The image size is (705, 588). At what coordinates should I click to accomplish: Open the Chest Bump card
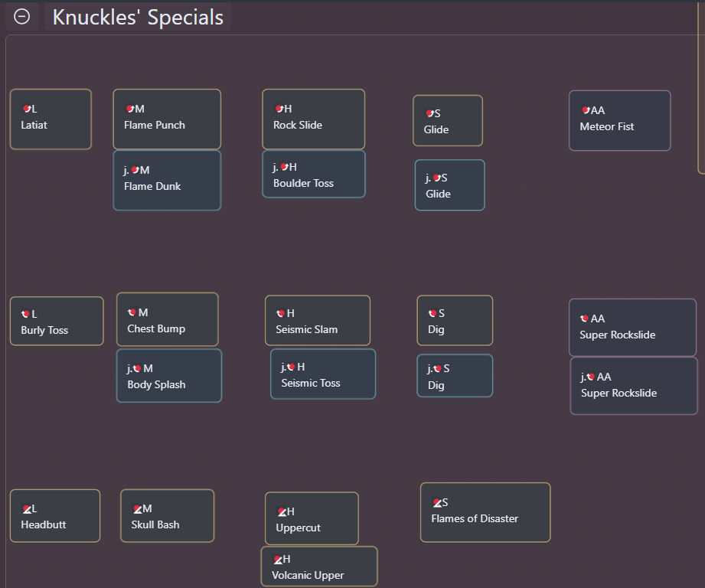tap(168, 319)
